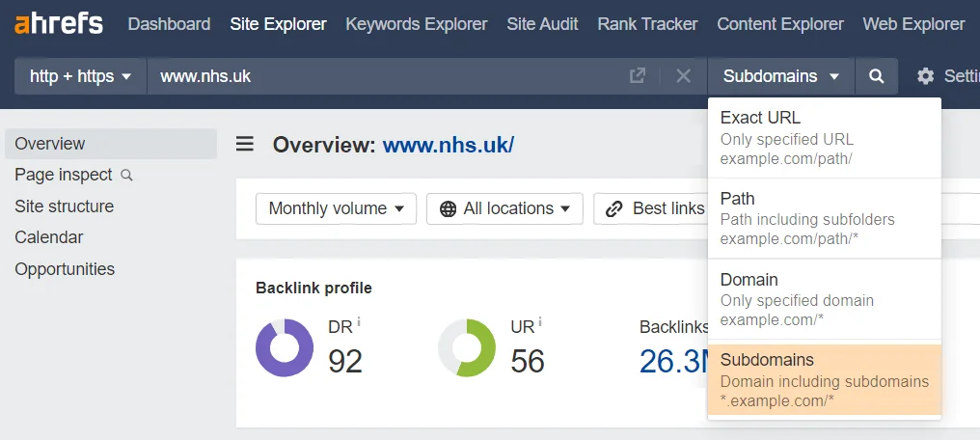Image resolution: width=980 pixels, height=440 pixels.
Task: Select the Domain mode option
Action: coord(825,299)
